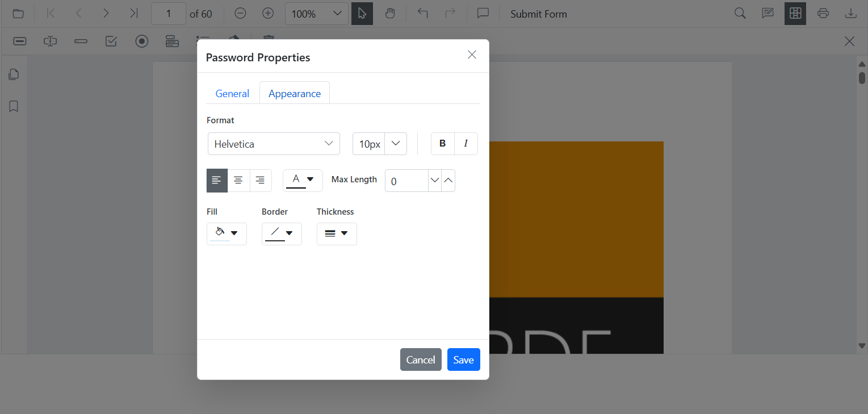Go to next page arrow
The width and height of the screenshot is (868, 414).
[x=106, y=14]
